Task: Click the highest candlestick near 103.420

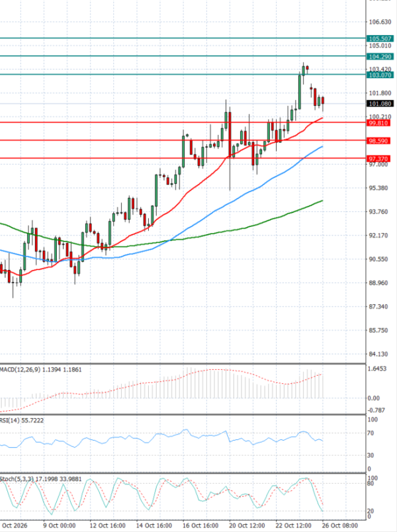Action: 303,71
